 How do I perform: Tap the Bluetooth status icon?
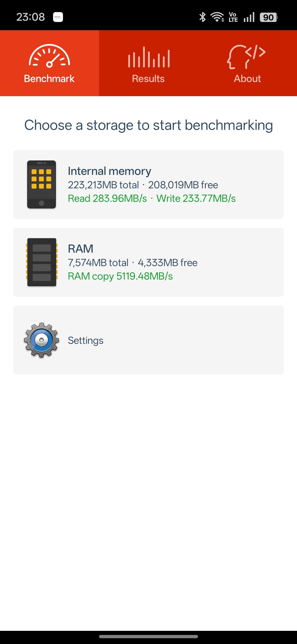203,17
